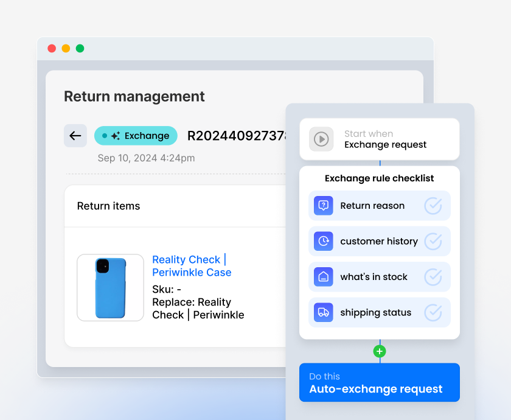Screen dimensions: 511x420
Task: Click the play icon in Start when card
Action: 322,139
